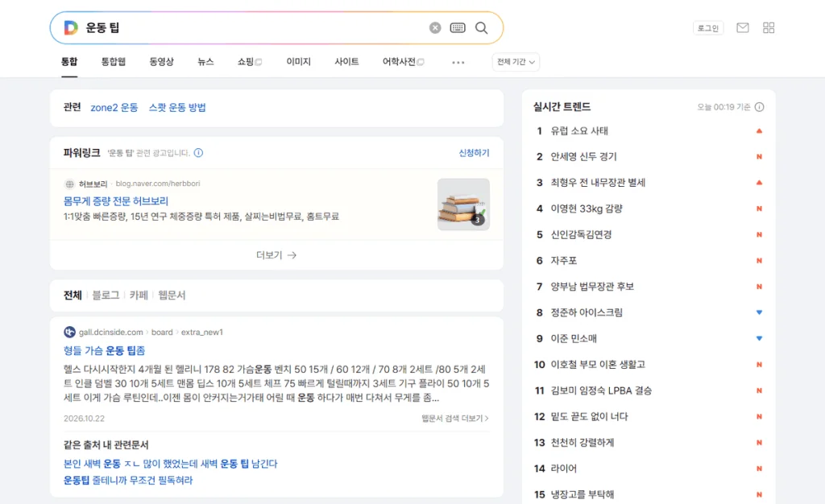
Task: Click the magnifier search icon
Action: (x=482, y=28)
